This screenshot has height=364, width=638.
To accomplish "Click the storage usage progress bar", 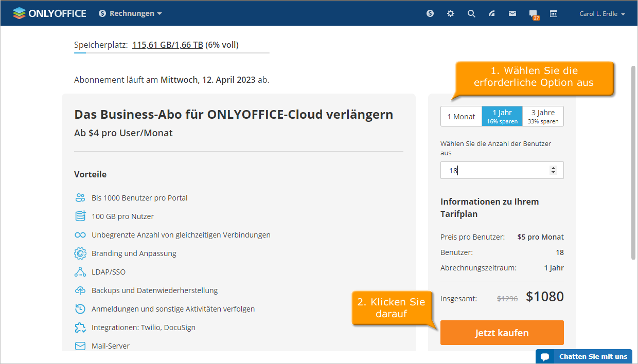I will tap(172, 52).
